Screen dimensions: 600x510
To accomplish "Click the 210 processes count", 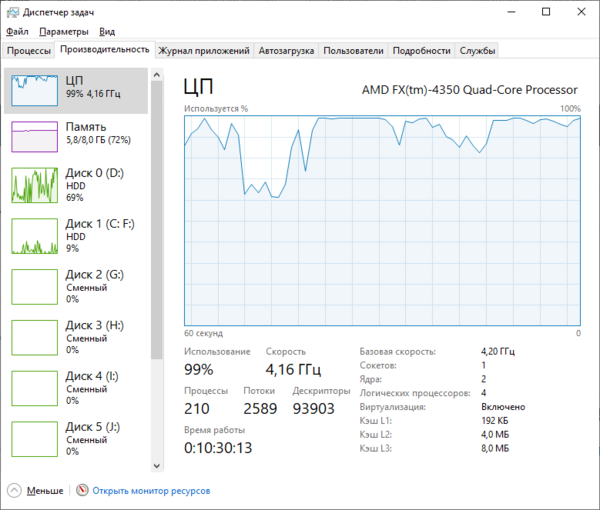I will [x=197, y=409].
